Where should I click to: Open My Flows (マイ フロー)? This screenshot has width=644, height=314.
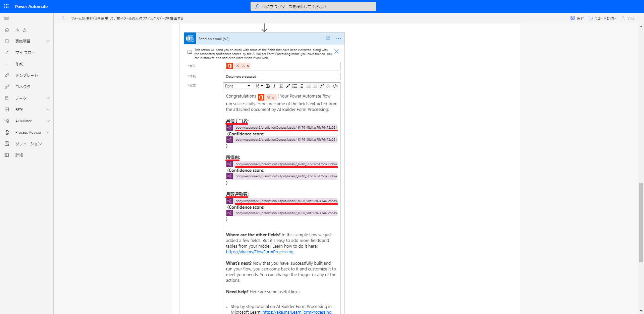pos(27,53)
